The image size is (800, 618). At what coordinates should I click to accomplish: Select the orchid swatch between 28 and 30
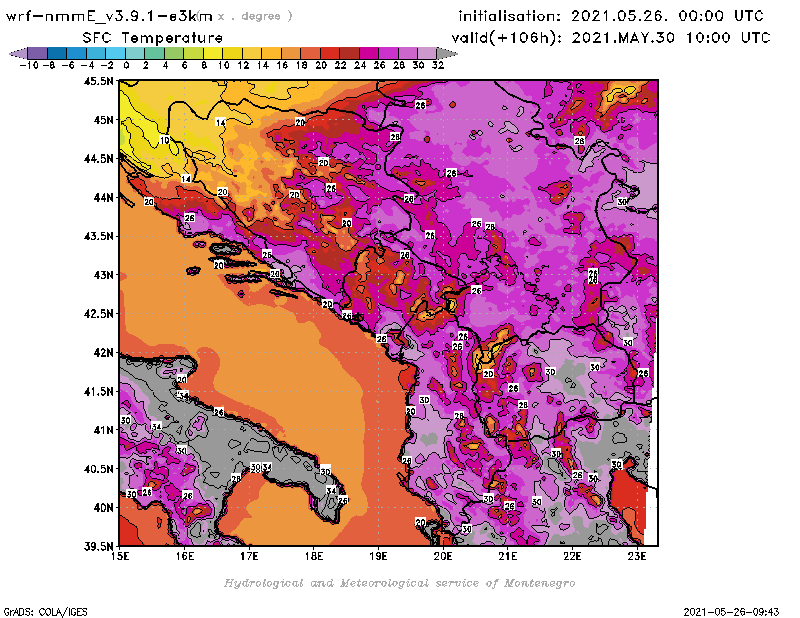[407, 53]
